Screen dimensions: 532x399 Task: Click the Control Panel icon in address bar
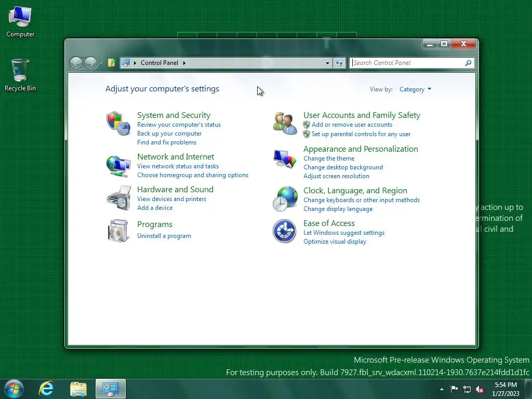126,63
